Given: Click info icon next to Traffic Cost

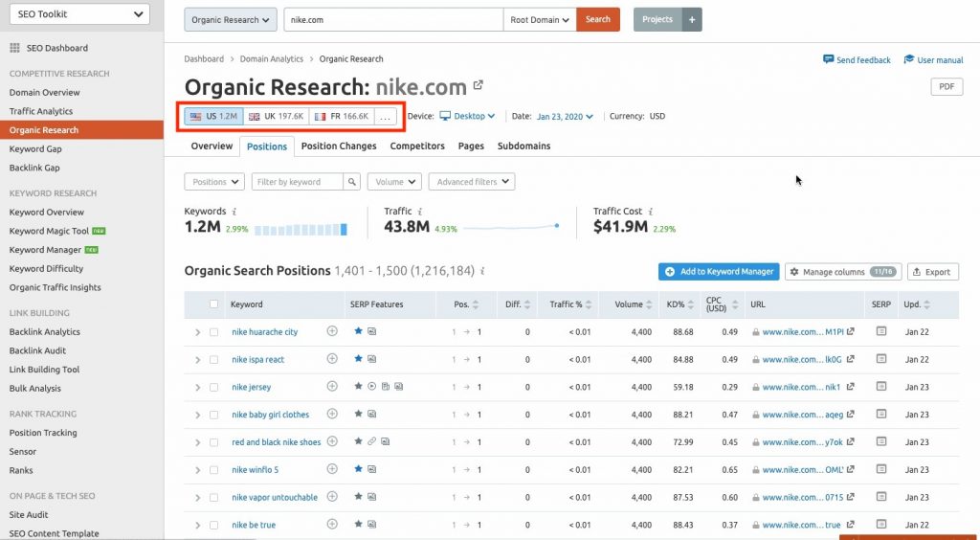Looking at the screenshot, I should 651,212.
